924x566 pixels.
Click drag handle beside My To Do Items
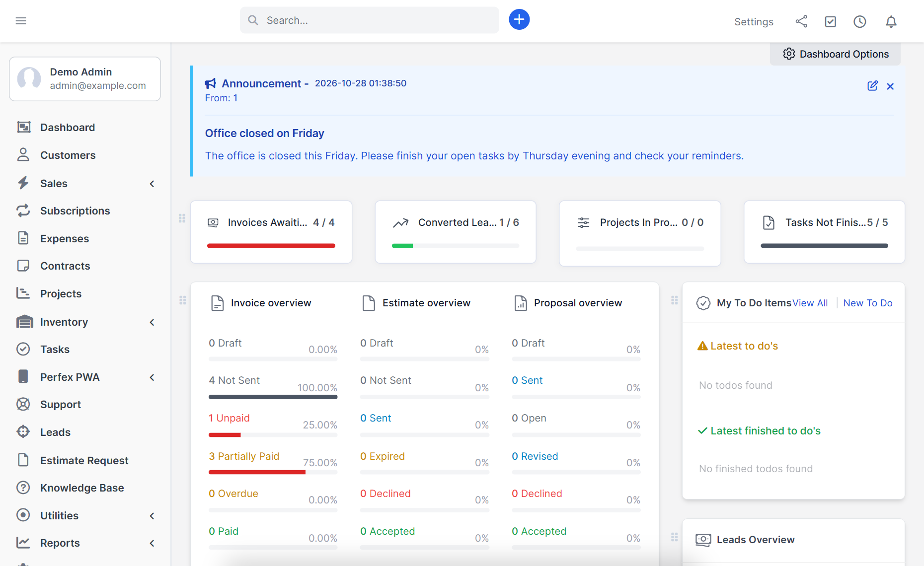(675, 300)
